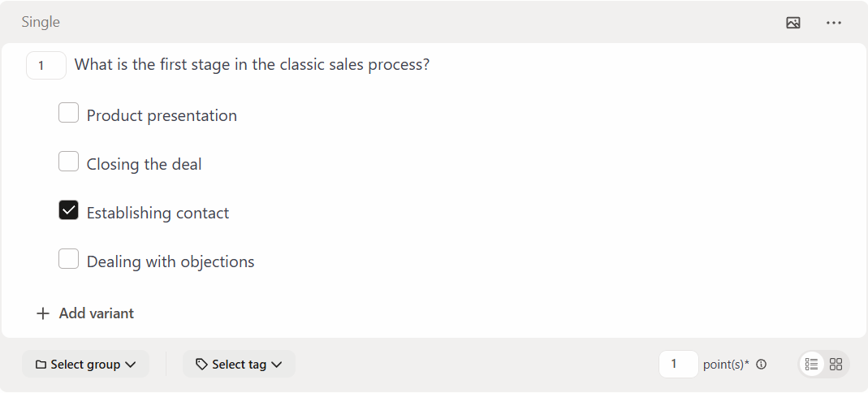Screen dimensions: 868x393
Task: Add a new answer variant
Action: pos(86,313)
